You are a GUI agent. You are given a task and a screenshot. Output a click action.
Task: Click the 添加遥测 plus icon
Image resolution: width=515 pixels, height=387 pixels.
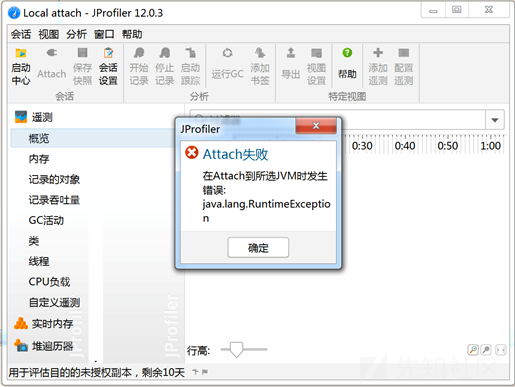point(378,53)
